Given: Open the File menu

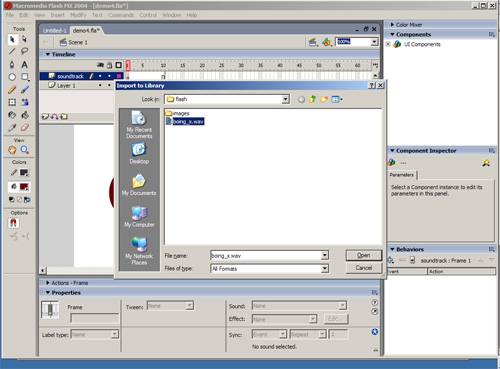Looking at the screenshot, I should point(10,15).
